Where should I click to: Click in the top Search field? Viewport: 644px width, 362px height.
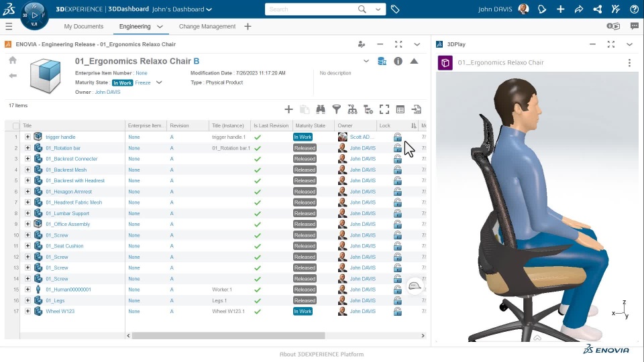312,9
